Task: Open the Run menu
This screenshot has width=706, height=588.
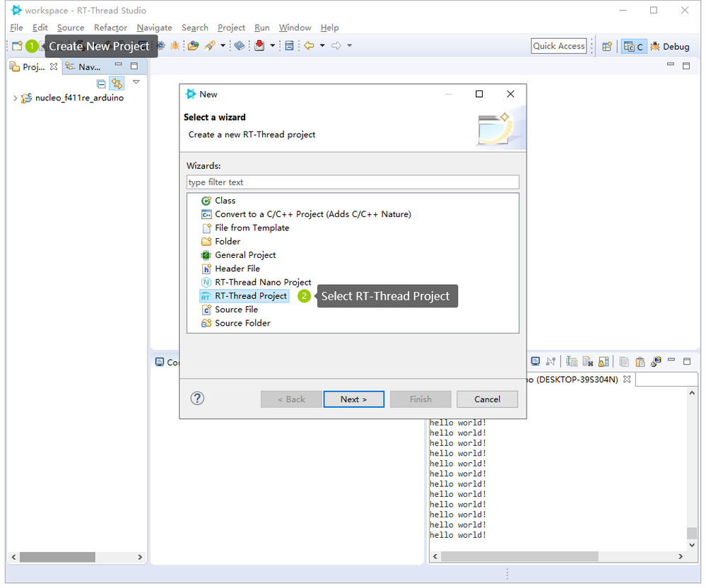Action: [x=262, y=28]
